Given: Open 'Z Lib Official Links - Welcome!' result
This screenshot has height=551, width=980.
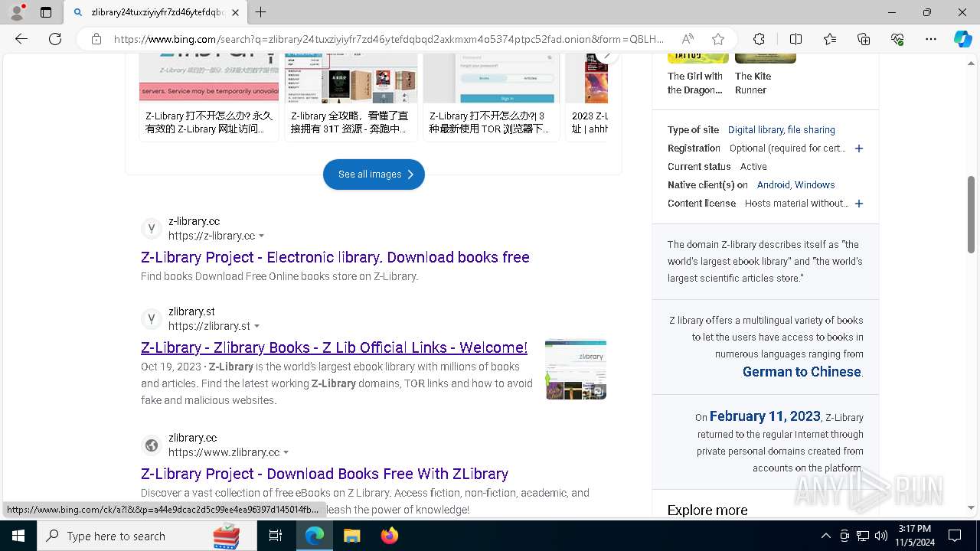Looking at the screenshot, I should pyautogui.click(x=334, y=347).
